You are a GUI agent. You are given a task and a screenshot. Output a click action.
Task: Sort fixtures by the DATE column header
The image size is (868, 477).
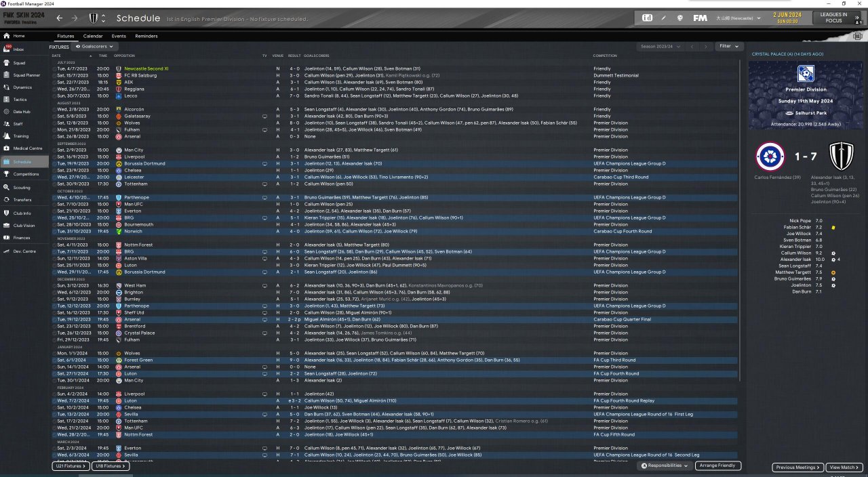coord(56,56)
